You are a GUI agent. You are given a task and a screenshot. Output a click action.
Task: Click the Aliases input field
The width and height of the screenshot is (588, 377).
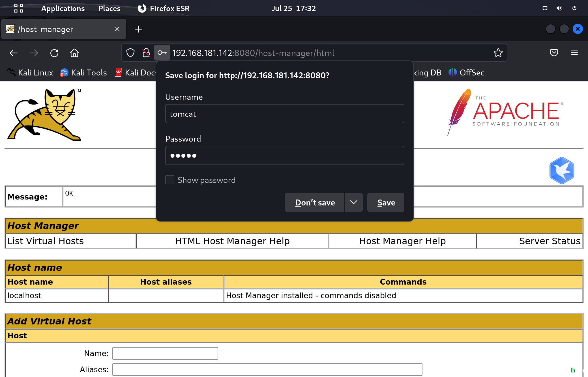pyautogui.click(x=267, y=369)
